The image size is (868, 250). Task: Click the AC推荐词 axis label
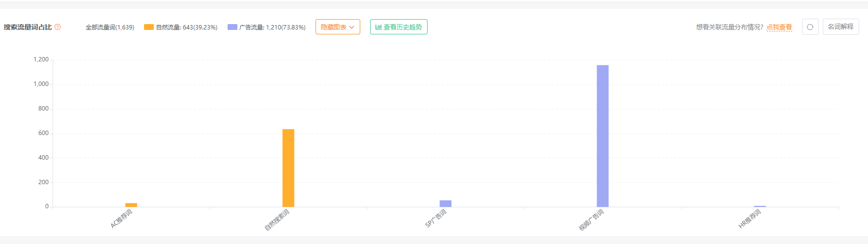[x=121, y=219]
